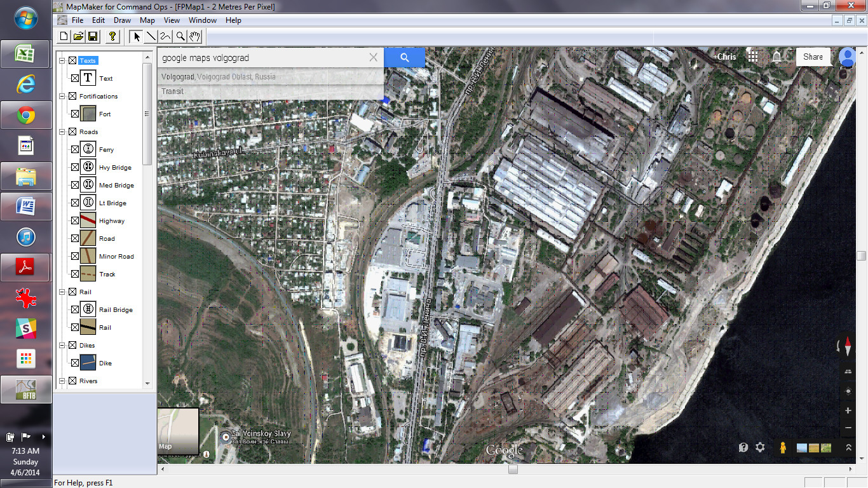Image resolution: width=868 pixels, height=488 pixels.
Task: Toggle the Minor Road layer checkbox
Action: [75, 257]
